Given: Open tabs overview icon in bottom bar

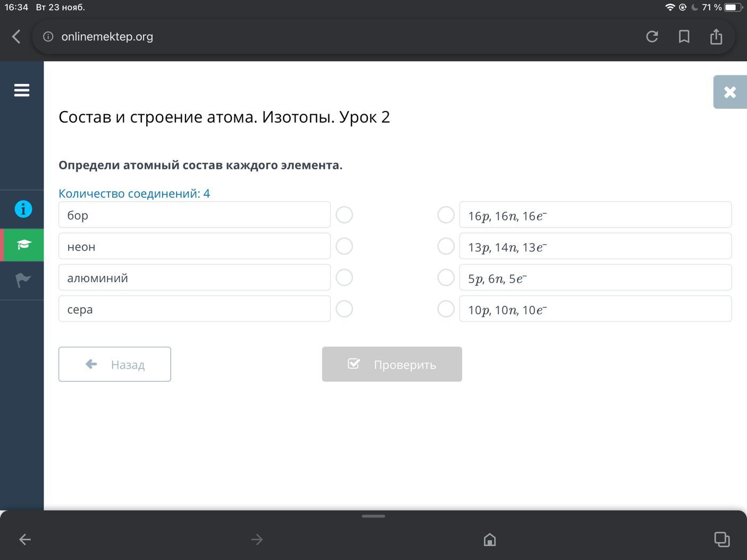Looking at the screenshot, I should (x=722, y=539).
